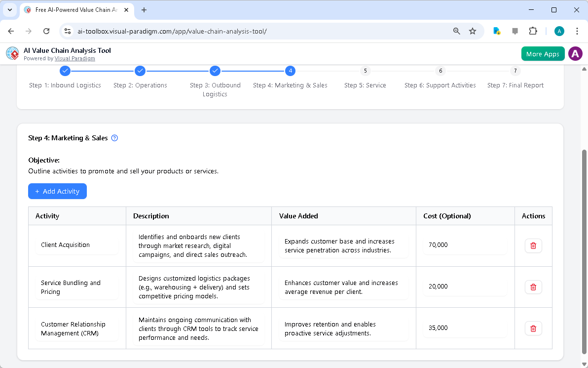Click the AI Value Chain Analysis Tool logo
This screenshot has height=368, width=588.
12,53
